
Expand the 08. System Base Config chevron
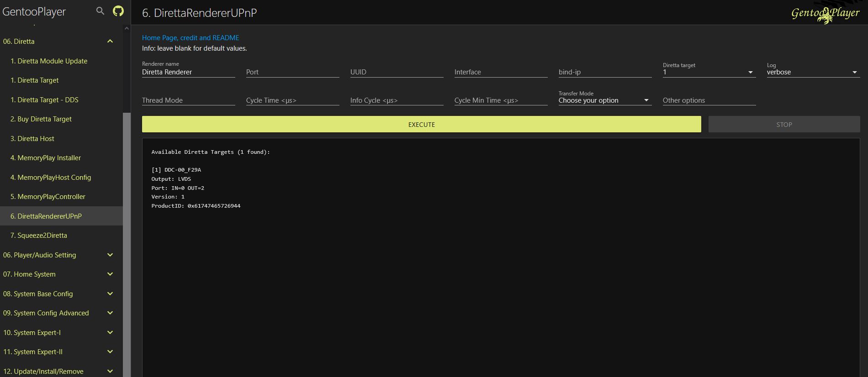[110, 294]
